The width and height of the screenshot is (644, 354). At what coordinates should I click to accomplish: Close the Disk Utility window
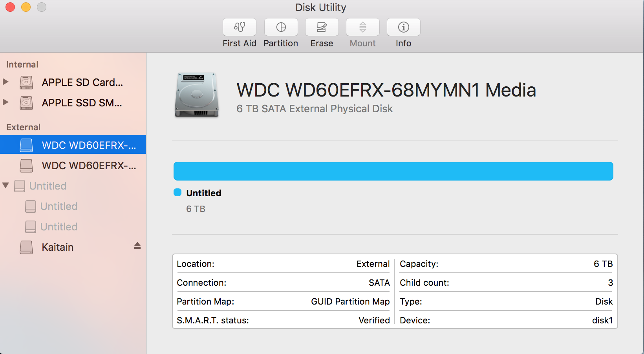(x=10, y=7)
